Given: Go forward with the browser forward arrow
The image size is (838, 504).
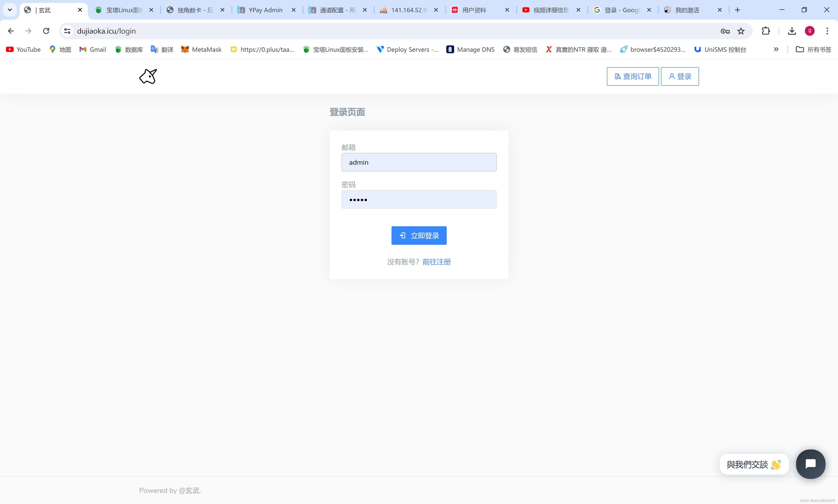Looking at the screenshot, I should point(29,31).
